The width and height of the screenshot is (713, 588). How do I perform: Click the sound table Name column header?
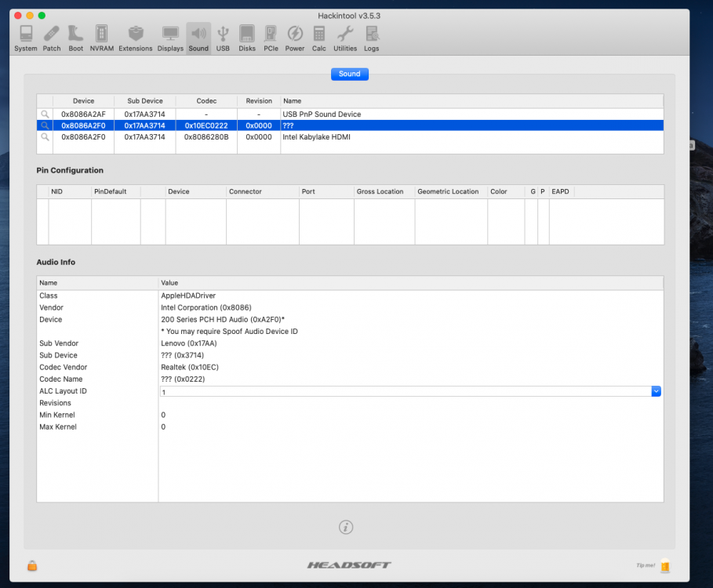471,101
